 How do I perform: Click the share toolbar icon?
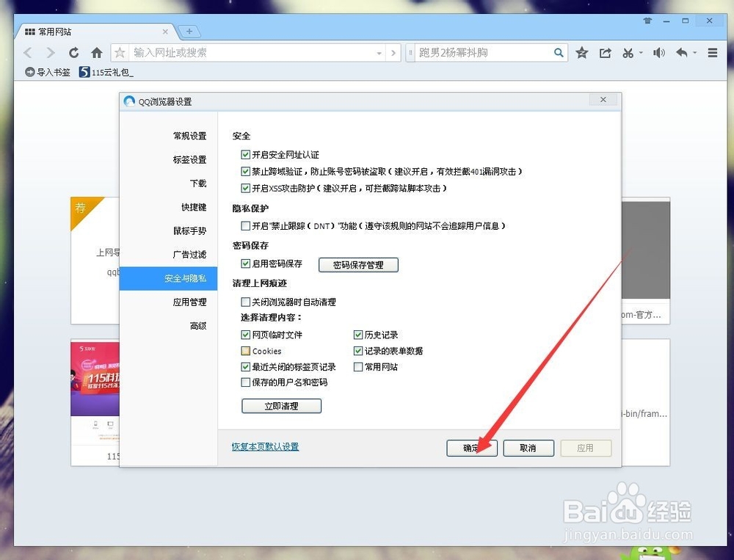(x=605, y=53)
